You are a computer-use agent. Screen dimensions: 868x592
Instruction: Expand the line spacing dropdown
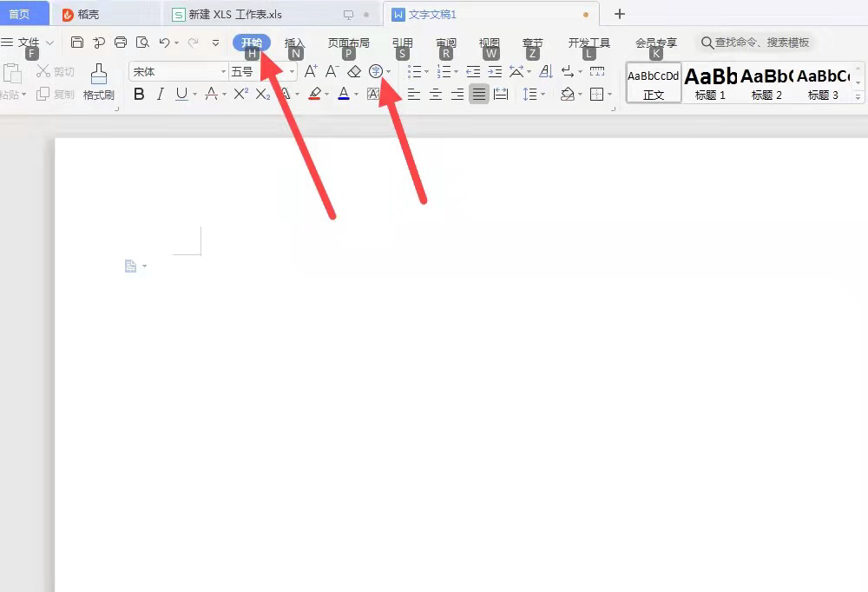coord(542,95)
